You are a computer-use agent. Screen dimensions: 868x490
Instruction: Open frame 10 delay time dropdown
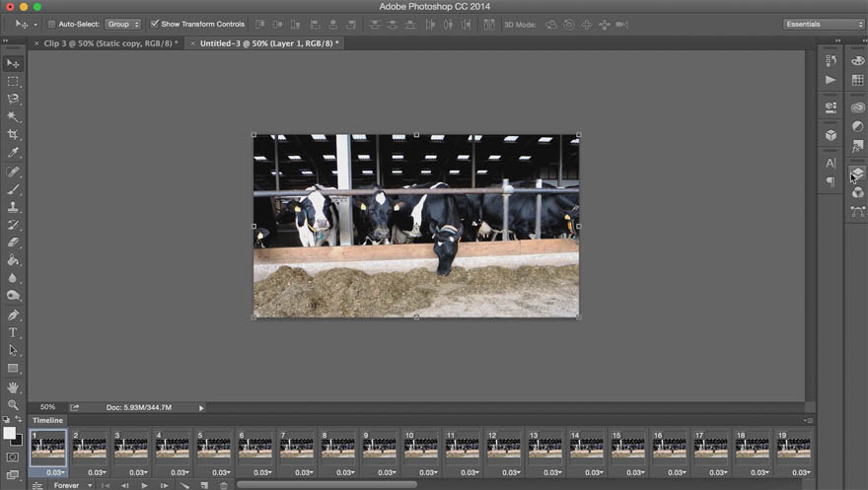(428, 472)
